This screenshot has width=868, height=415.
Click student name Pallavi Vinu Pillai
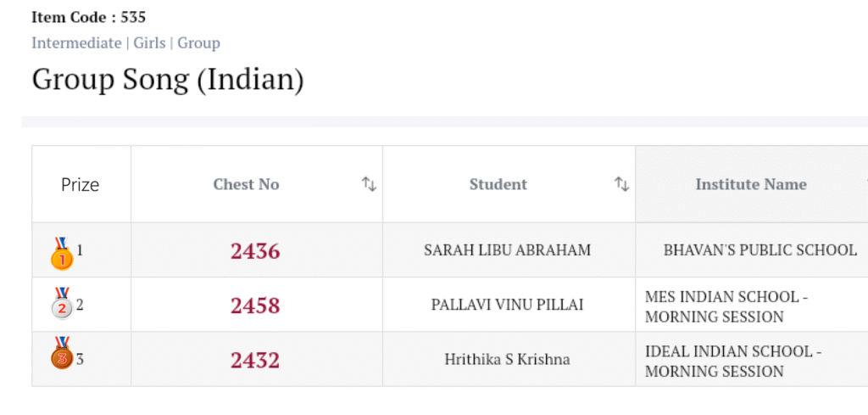coord(507,305)
